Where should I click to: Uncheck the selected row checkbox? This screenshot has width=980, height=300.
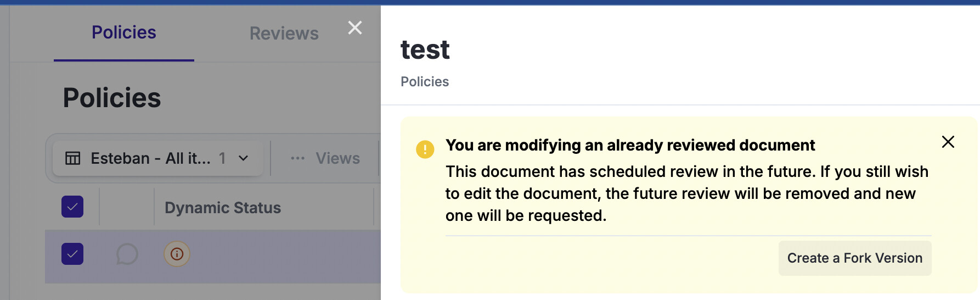[x=72, y=254]
